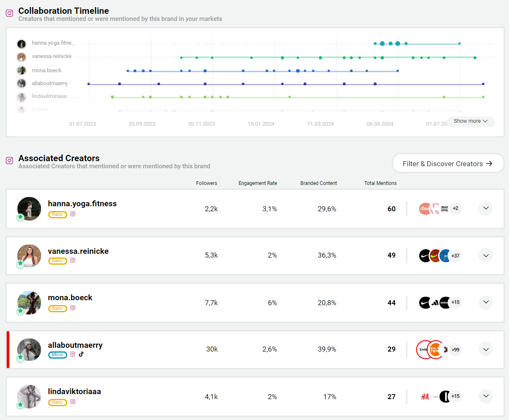Click Nike brand logo in vanessa.reinicke row
509x420 pixels.
(425, 256)
